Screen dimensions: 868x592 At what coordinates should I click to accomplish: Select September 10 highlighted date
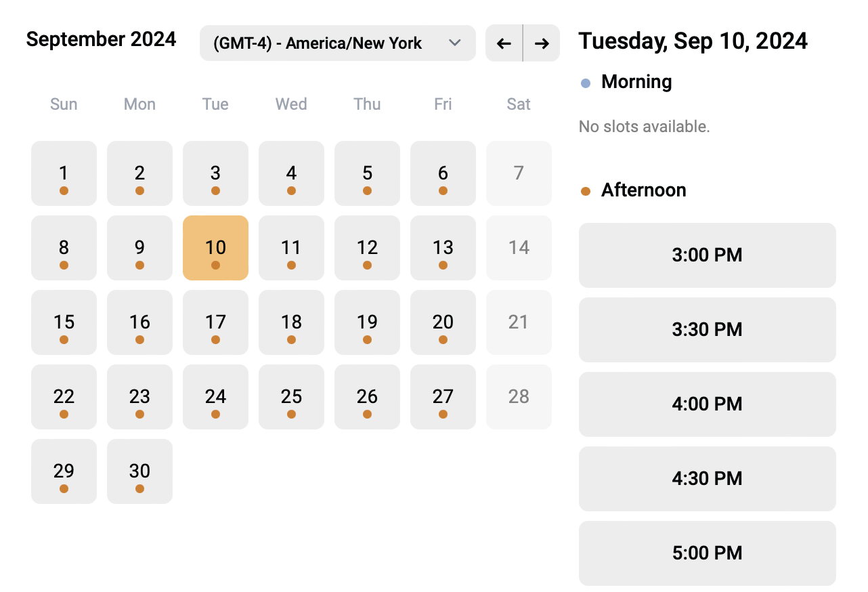pyautogui.click(x=215, y=248)
